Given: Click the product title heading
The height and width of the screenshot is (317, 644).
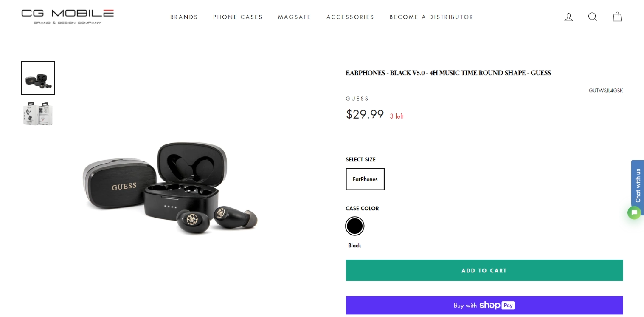Looking at the screenshot, I should coord(448,73).
